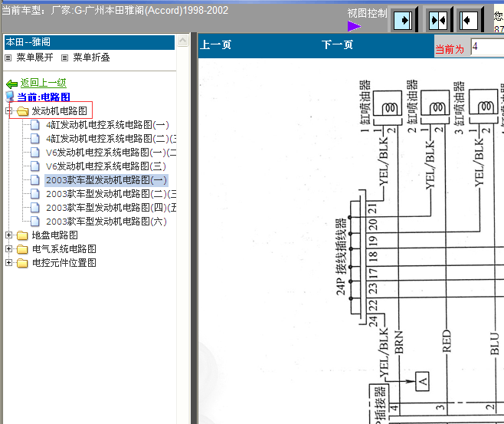This screenshot has height=424, width=504.
Task: Click the 返回上一级 link
Action: 44,83
